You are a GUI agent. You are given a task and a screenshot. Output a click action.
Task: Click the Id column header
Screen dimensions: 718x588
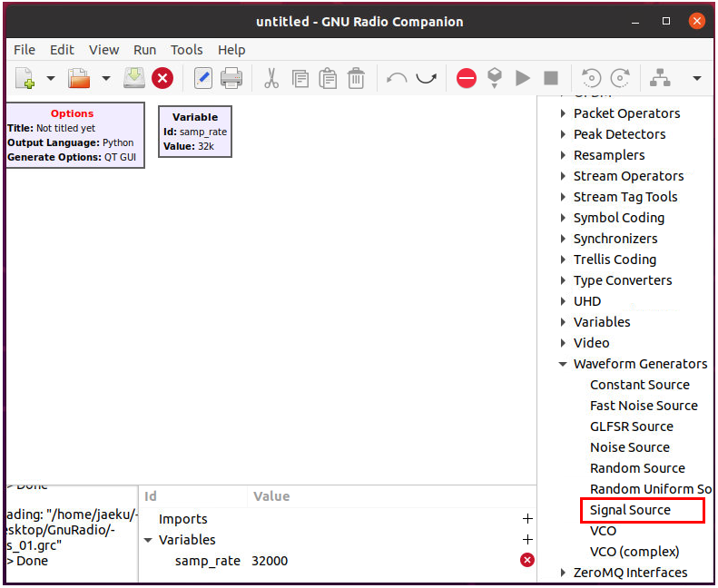click(150, 496)
